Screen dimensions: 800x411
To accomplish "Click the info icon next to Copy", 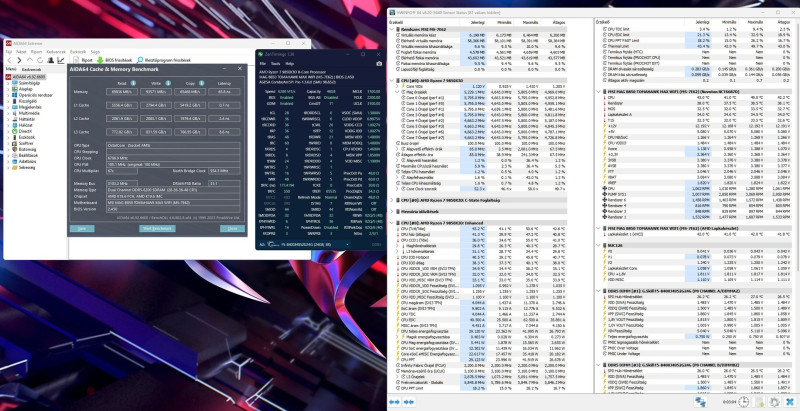I will pos(202,83).
